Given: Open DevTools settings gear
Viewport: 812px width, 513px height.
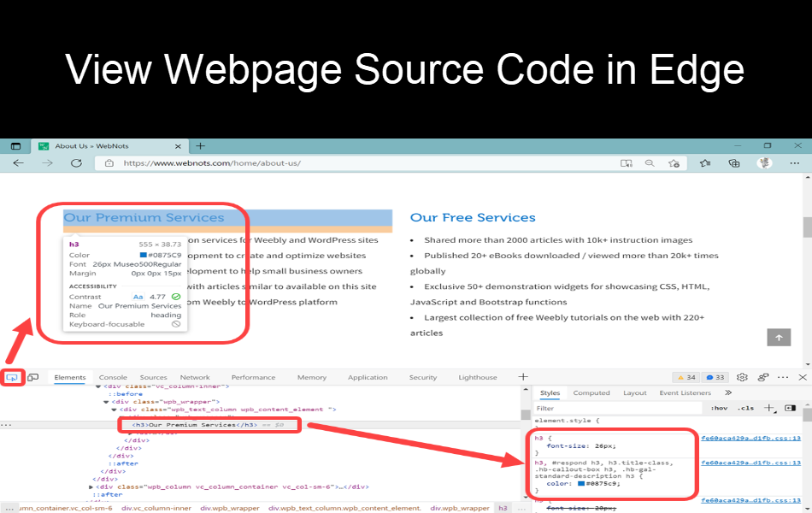Looking at the screenshot, I should point(742,377).
